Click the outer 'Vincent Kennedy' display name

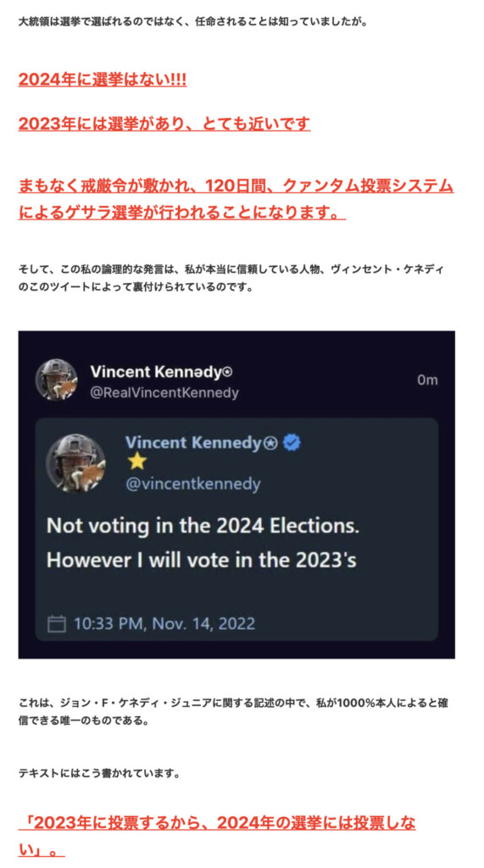point(155,372)
